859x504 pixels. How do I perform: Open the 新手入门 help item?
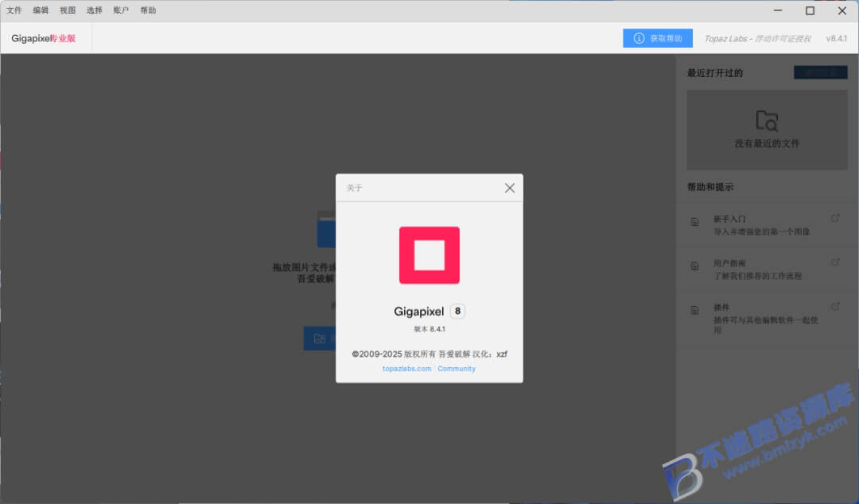click(767, 225)
